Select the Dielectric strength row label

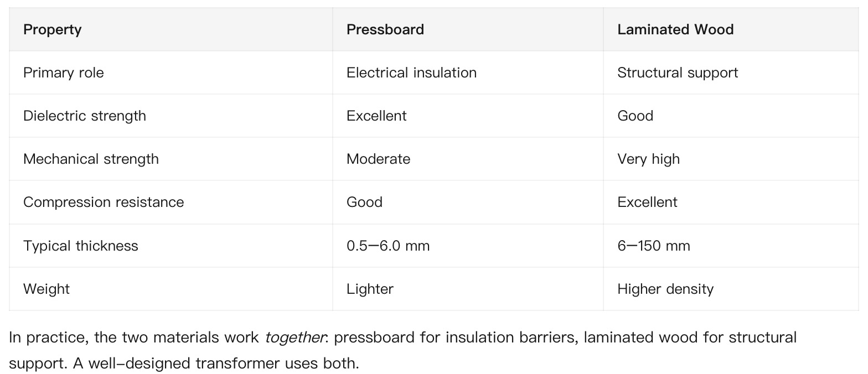pos(85,116)
